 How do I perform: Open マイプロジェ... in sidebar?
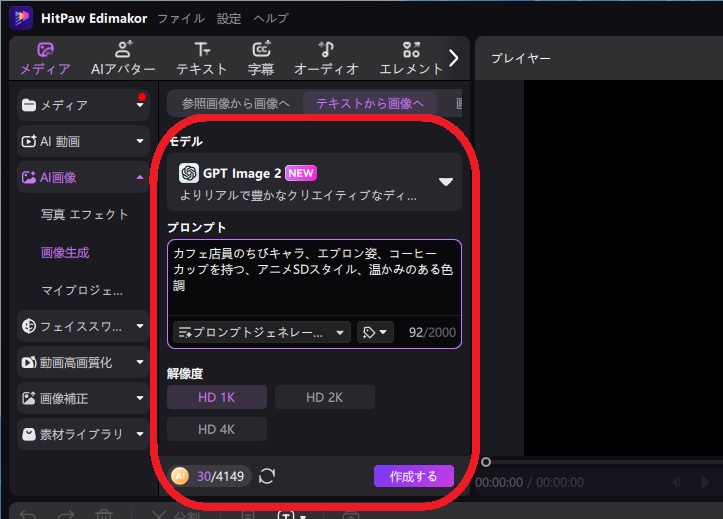82,290
